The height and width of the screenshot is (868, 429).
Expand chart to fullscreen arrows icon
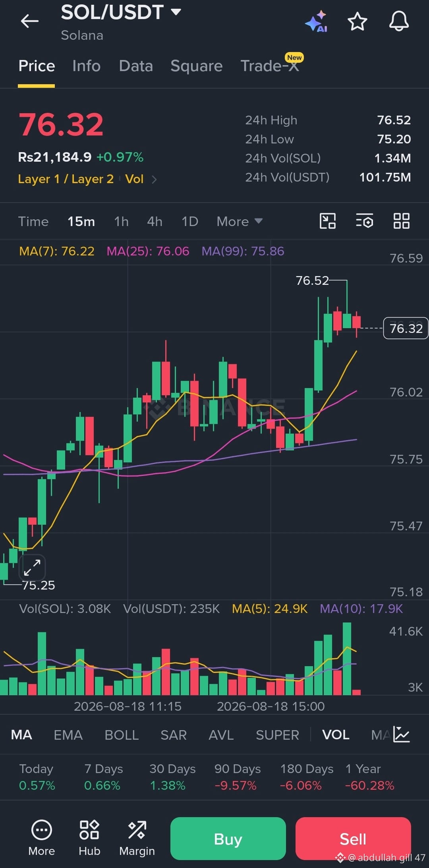[x=32, y=567]
